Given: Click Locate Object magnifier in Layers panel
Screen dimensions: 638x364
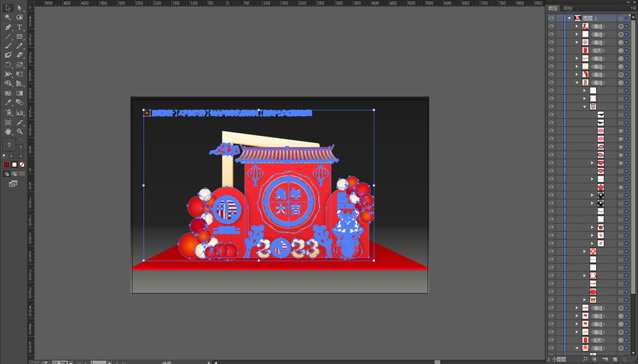Looking at the screenshot, I should (x=585, y=359).
